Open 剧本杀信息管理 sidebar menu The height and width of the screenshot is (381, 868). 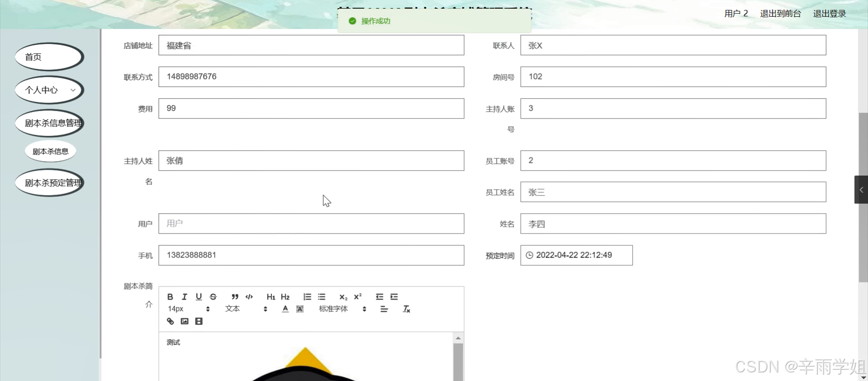(49, 123)
